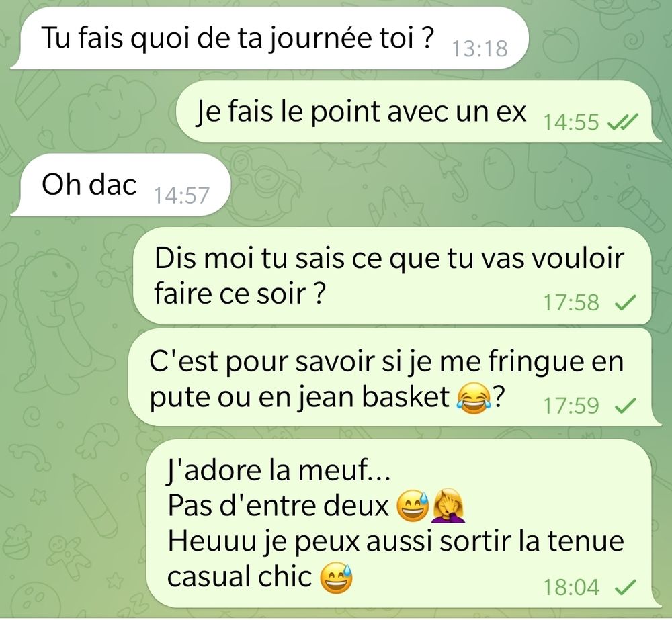This screenshot has width=672, height=620.
Task: Click the single checkmark next to 17:58
Action: (x=625, y=303)
